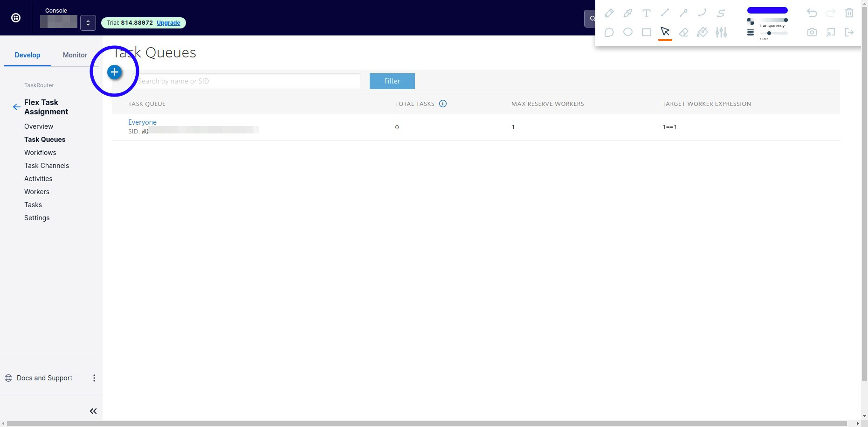Click the Upgrade link
The image size is (868, 427).
click(x=168, y=23)
